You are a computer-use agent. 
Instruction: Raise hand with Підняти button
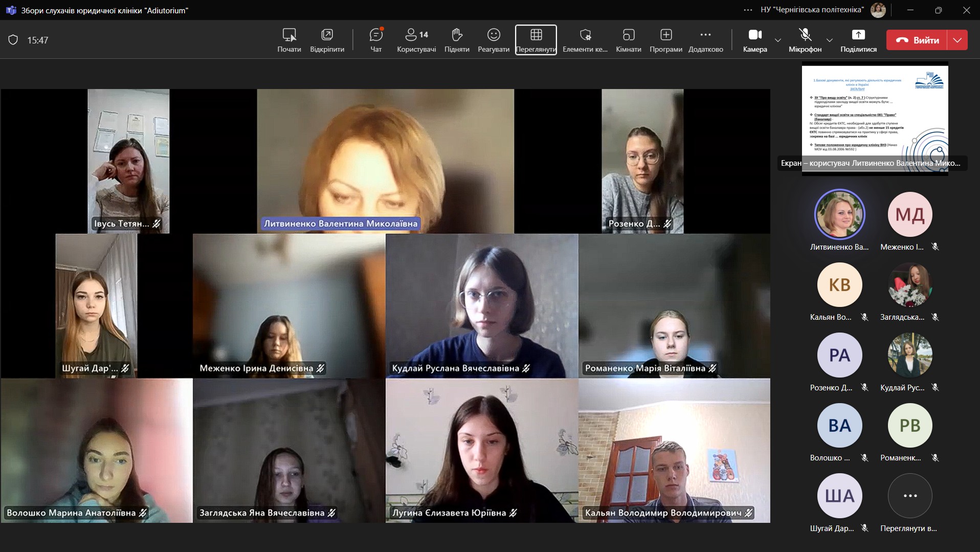pyautogui.click(x=457, y=40)
